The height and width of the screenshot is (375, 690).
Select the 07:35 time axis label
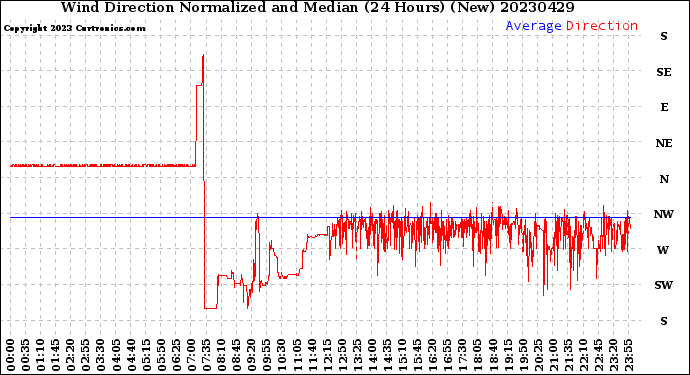206,355
